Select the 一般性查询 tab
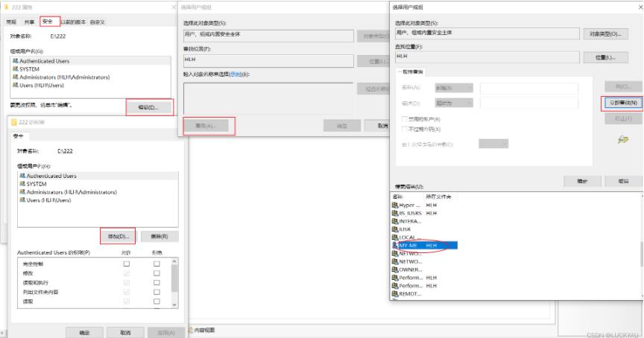Image resolution: width=644 pixels, height=338 pixels. pyautogui.click(x=411, y=71)
